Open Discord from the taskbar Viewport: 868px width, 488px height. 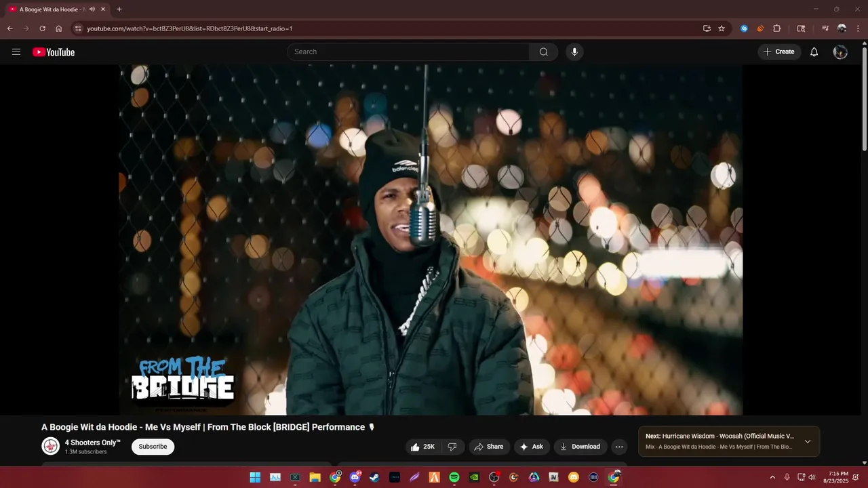point(355,477)
